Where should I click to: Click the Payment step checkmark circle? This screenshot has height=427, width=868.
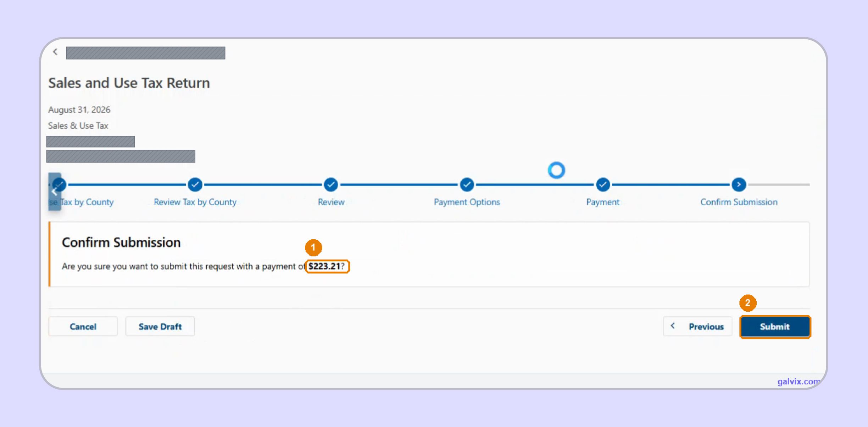(x=603, y=184)
